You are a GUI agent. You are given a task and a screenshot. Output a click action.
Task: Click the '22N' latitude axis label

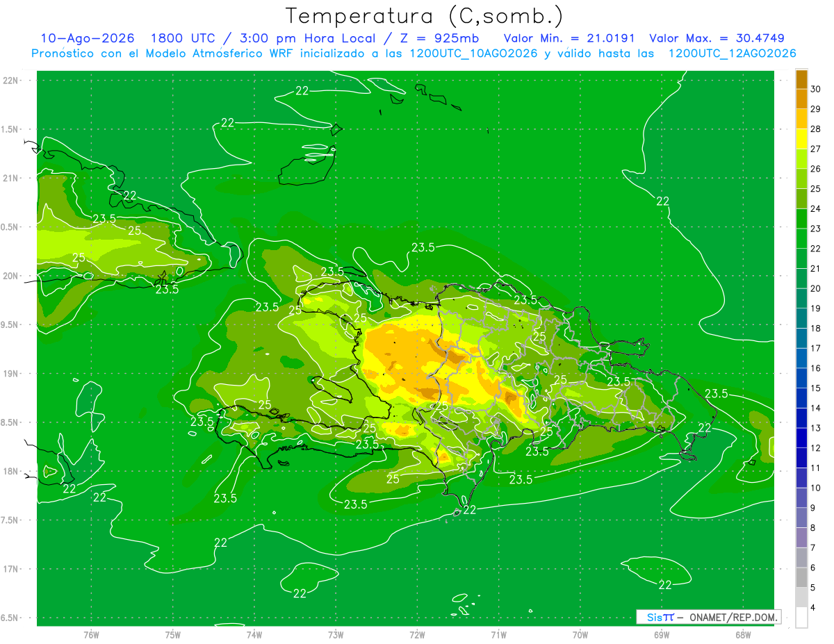10,81
